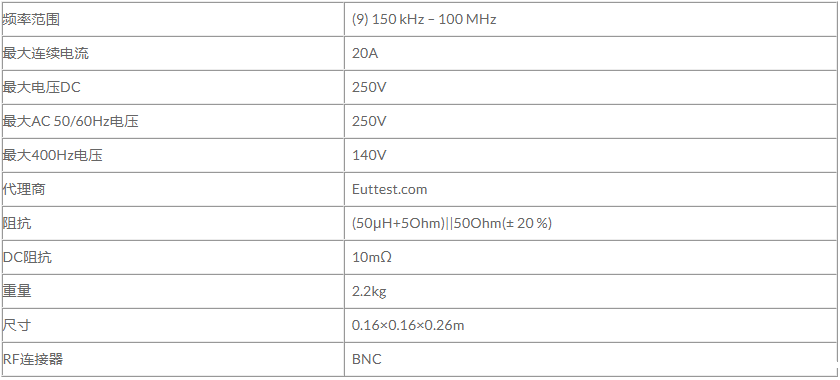Open the Euttest.com text
This screenshot has width=840, height=380.
point(389,189)
